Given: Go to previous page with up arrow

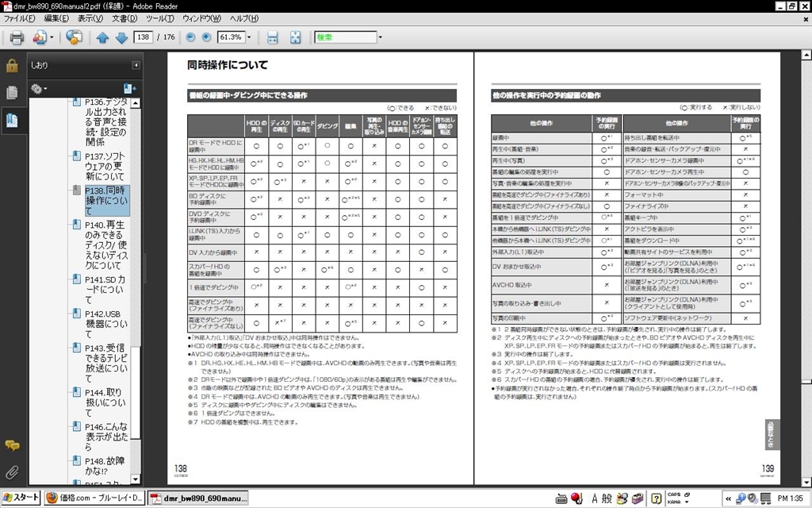Looking at the screenshot, I should [x=102, y=37].
